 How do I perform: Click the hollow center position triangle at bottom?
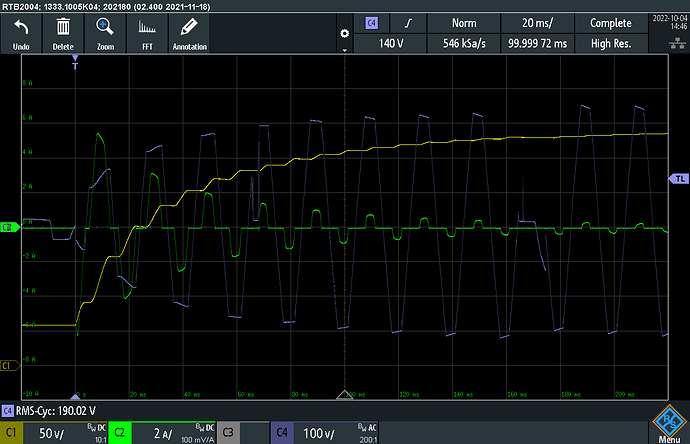[345, 394]
